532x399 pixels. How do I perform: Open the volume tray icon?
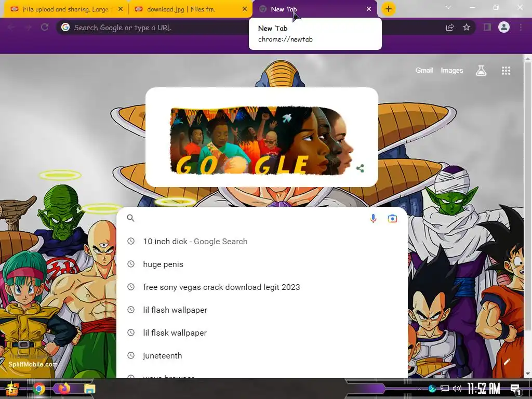pos(457,389)
